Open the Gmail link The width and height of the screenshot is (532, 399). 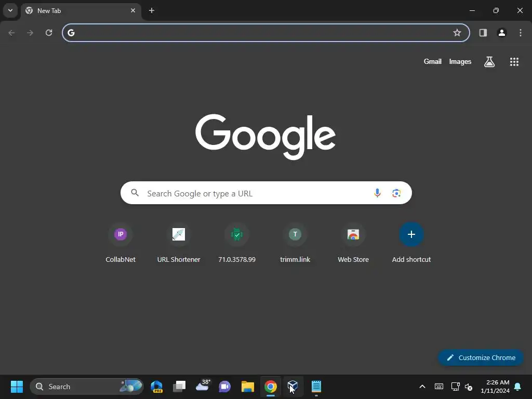(x=433, y=61)
